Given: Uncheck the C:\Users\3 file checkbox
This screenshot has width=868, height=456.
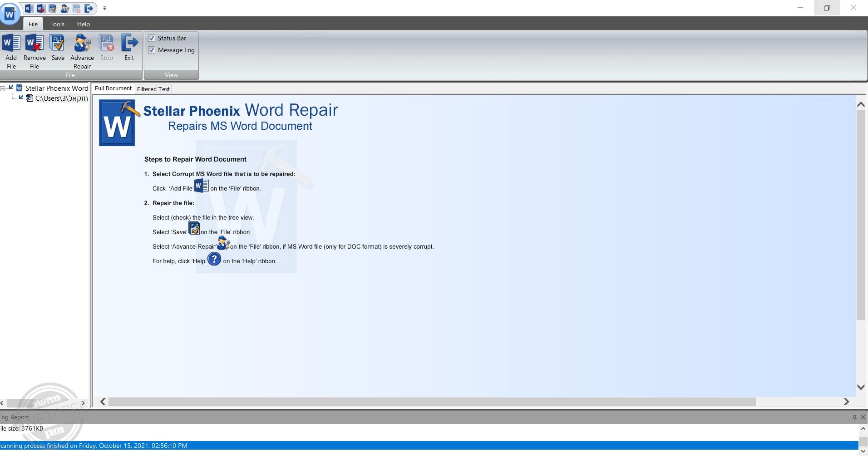Looking at the screenshot, I should pyautogui.click(x=21, y=97).
